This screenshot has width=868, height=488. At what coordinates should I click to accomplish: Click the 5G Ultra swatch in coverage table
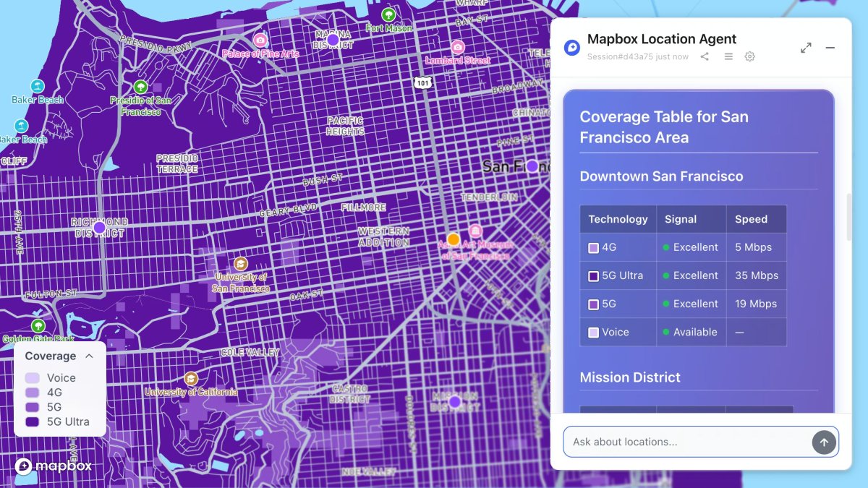[x=594, y=276]
